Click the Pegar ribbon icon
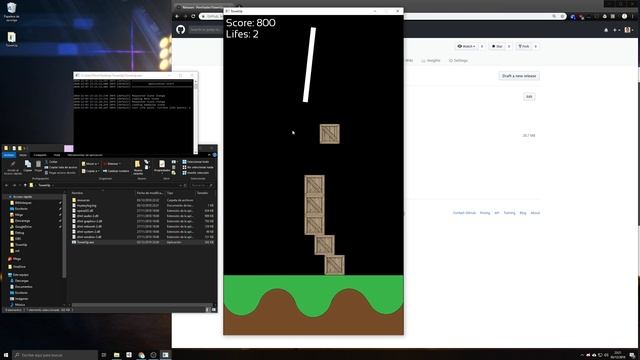This screenshot has width=640, height=360. (38, 166)
